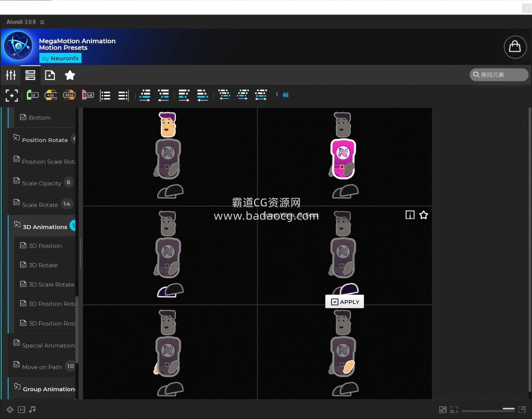Viewport: 532px width, 419px height.
Task: Click the ascending stagger backward icon
Action: tap(203, 95)
